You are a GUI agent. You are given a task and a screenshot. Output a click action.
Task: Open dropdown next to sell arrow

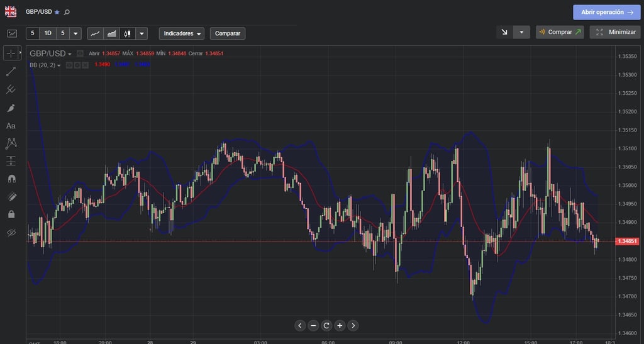(521, 32)
